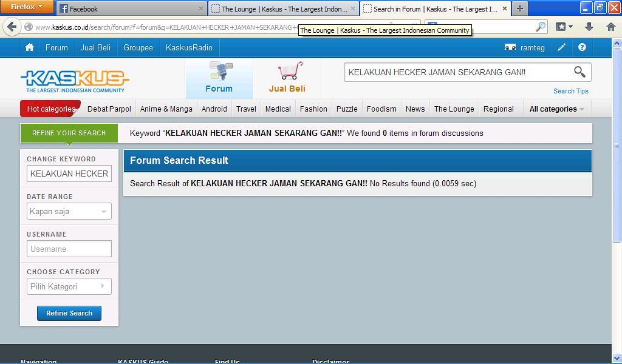The width and height of the screenshot is (622, 364).
Task: Open the Medical category
Action: point(278,109)
